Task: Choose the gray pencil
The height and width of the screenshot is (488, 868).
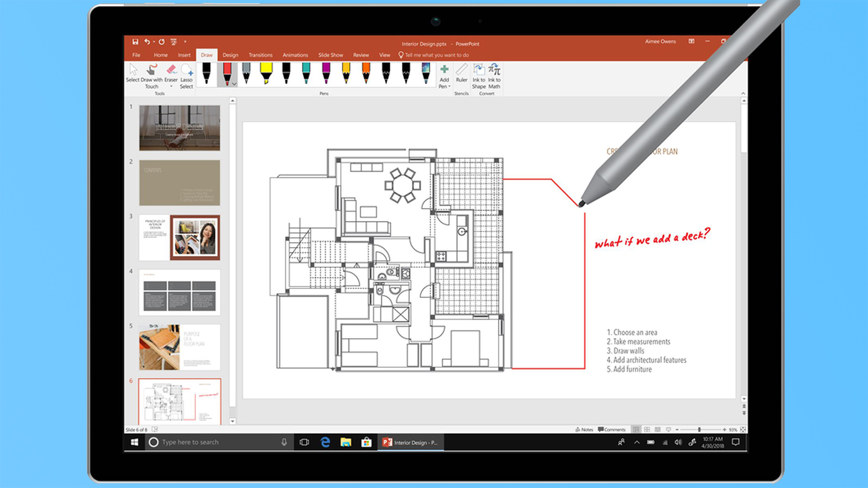Action: pyautogui.click(x=246, y=74)
